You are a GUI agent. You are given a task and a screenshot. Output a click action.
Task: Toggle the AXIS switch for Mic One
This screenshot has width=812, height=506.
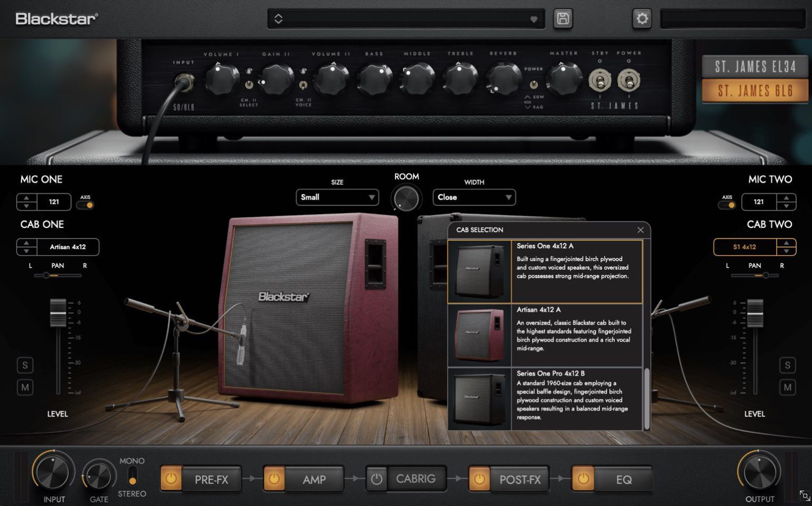[x=85, y=205]
